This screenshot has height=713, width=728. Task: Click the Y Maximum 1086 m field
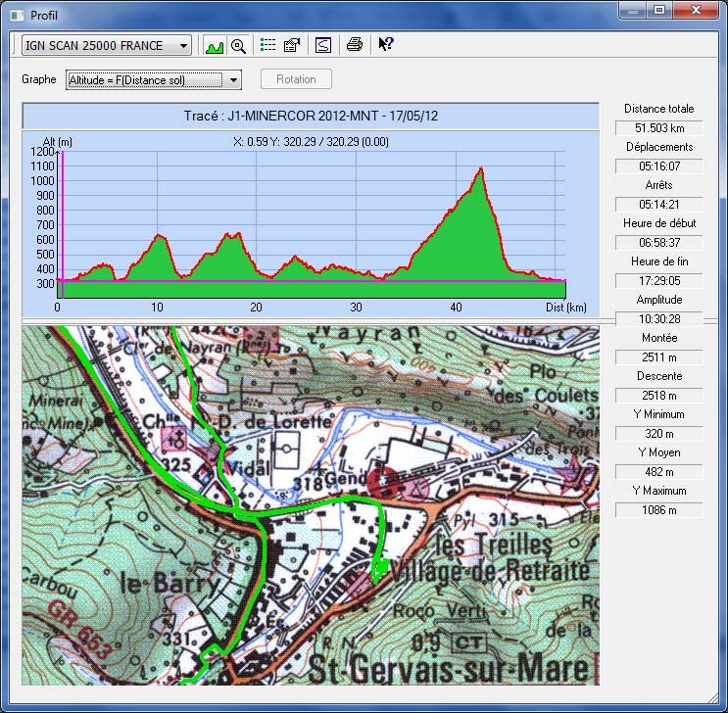(x=658, y=510)
